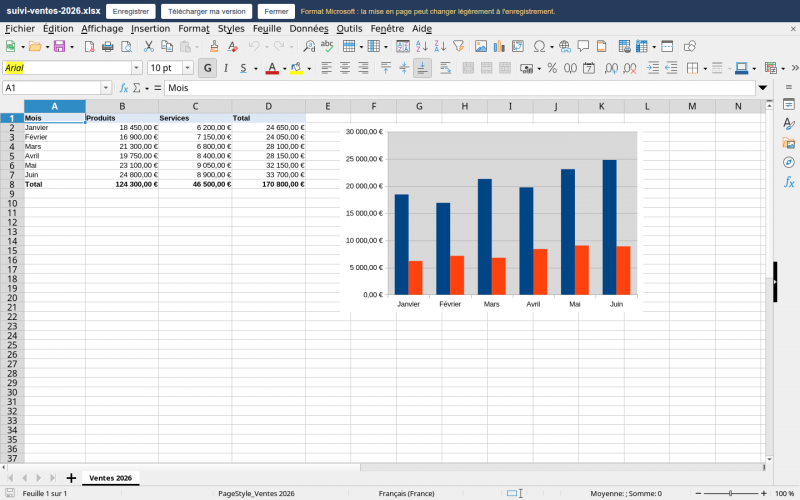This screenshot has height=500, width=800.
Task: Toggle align top
Action: (x=386, y=68)
